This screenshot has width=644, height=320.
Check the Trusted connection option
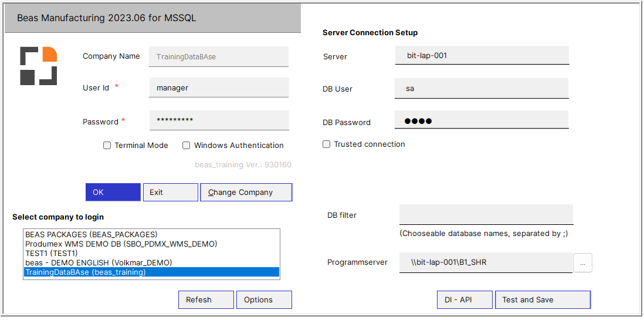pyautogui.click(x=327, y=144)
